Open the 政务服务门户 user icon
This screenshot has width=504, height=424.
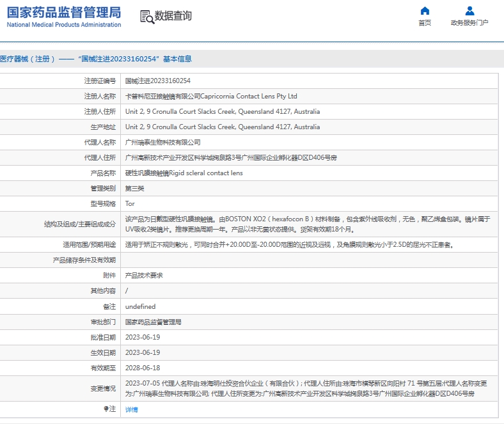(469, 11)
